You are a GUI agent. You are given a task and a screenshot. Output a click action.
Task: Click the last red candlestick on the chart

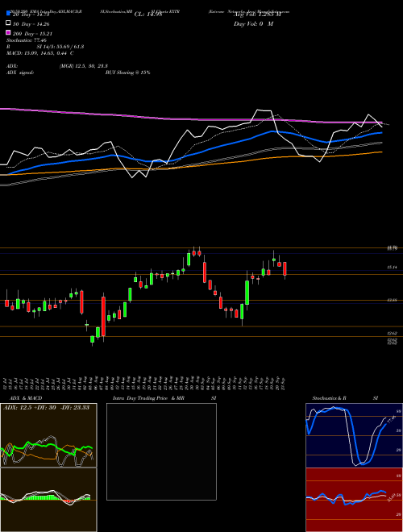click(x=285, y=269)
